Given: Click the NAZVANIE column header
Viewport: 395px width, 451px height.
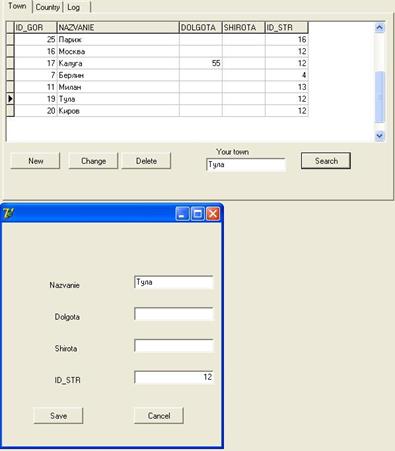Looking at the screenshot, I should 118,27.
